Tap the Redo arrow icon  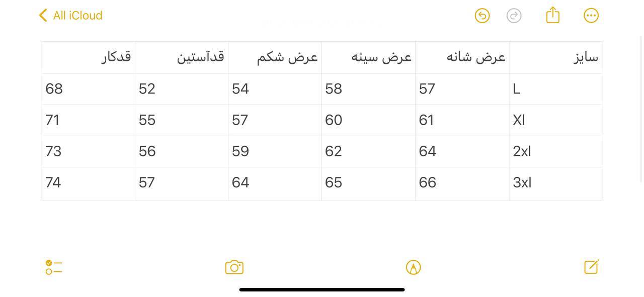[514, 16]
